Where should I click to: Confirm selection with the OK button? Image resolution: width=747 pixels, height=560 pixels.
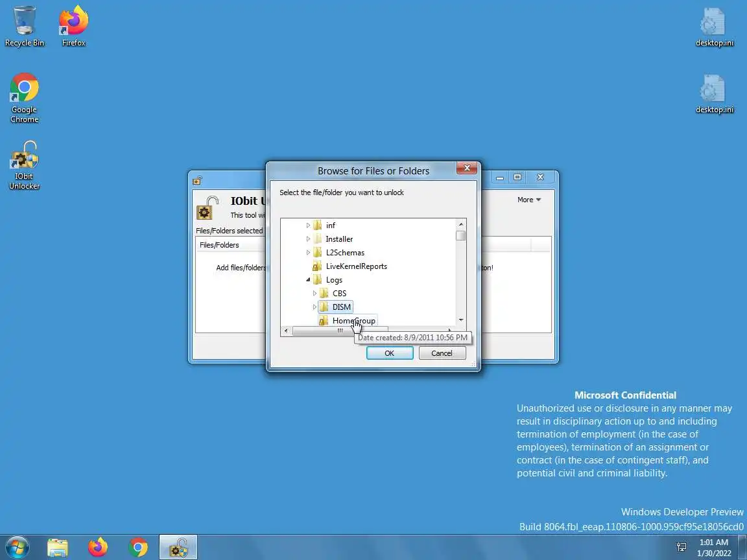[390, 353]
